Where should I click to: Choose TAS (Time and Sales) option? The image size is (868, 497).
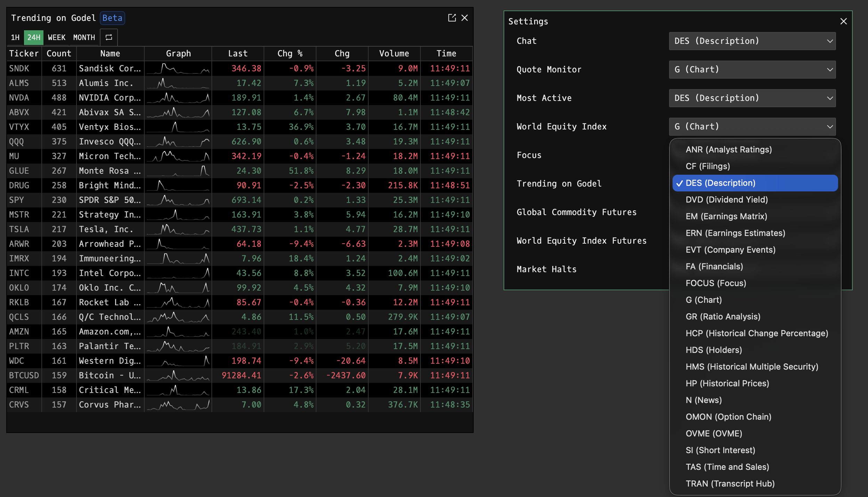[x=755, y=467]
